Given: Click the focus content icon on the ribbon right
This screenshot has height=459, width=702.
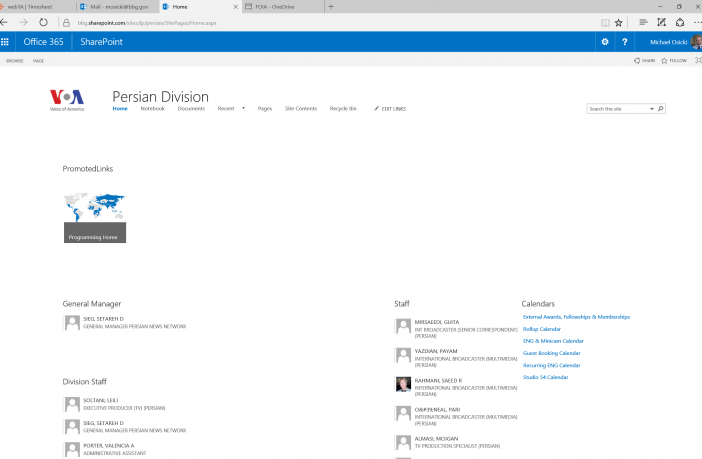Looking at the screenshot, I should click(x=698, y=60).
